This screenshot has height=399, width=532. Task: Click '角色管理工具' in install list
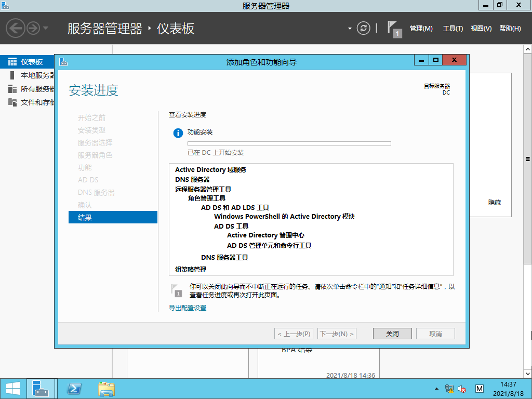[207, 198]
